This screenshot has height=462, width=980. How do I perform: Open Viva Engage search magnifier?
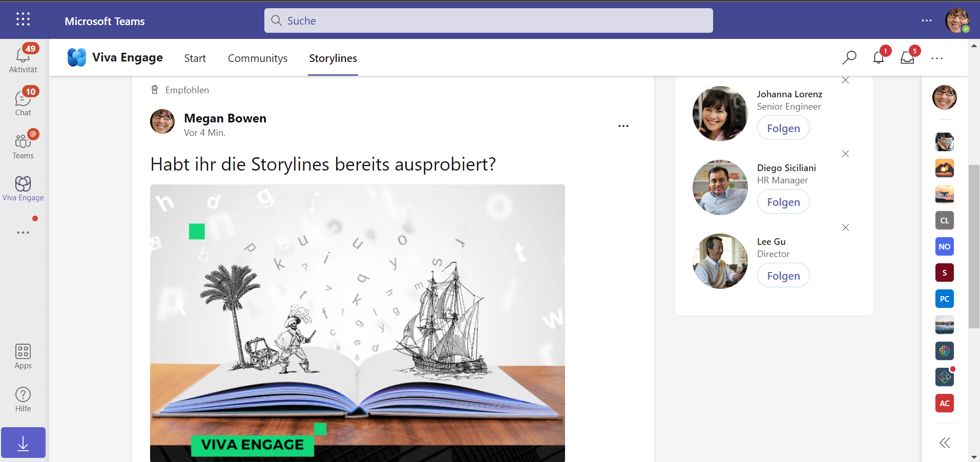coord(849,58)
